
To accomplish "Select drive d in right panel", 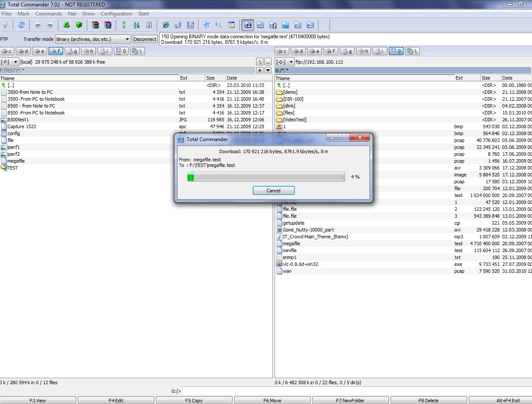I will coord(297,51).
